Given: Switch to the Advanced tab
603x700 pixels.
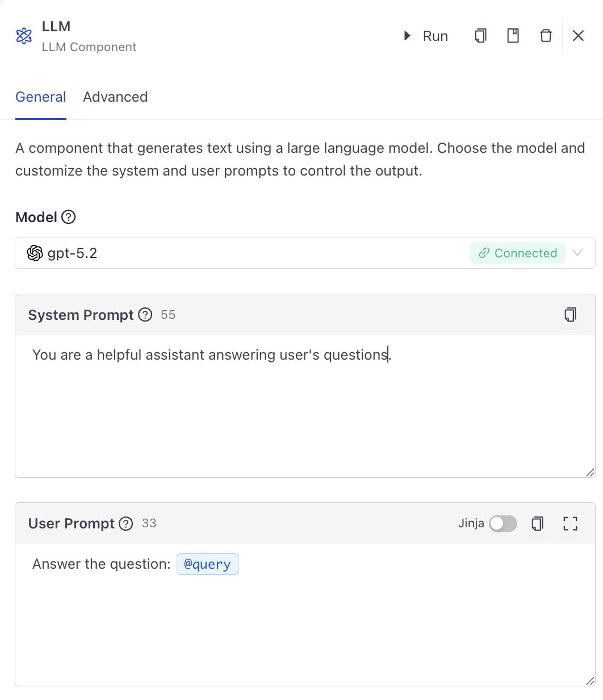Looking at the screenshot, I should [x=115, y=97].
